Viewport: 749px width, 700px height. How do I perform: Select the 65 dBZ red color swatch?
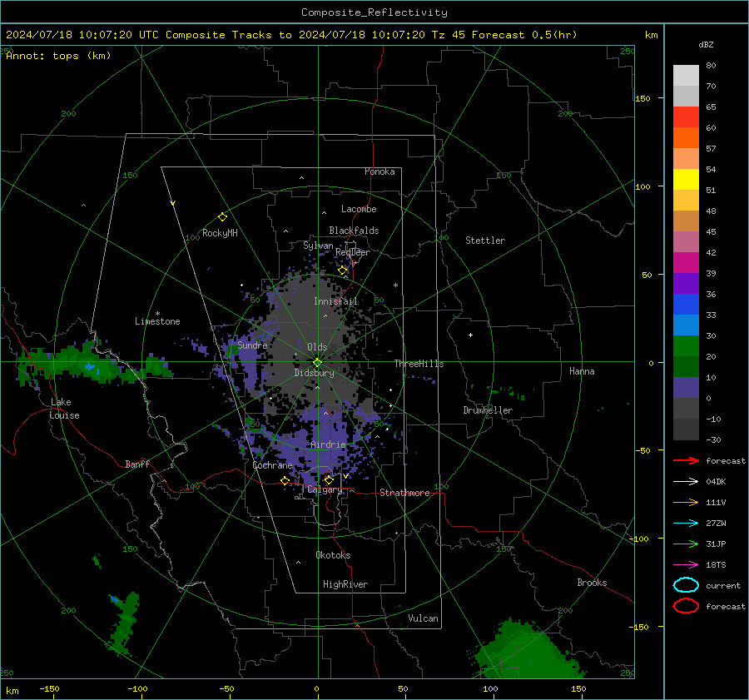tap(686, 117)
